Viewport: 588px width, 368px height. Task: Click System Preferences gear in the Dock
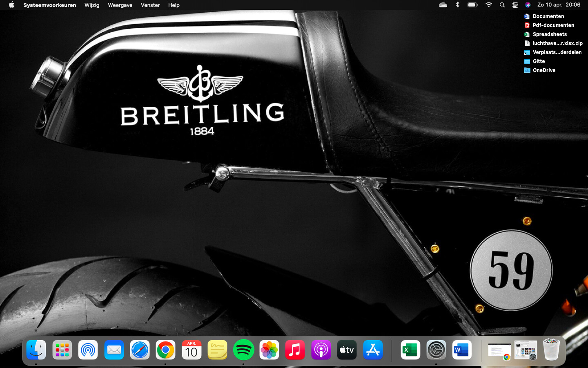pyautogui.click(x=436, y=350)
